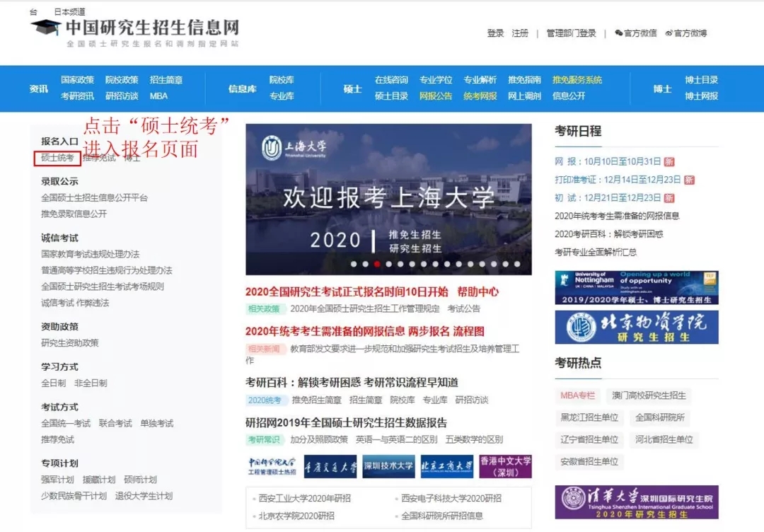Screen dimensions: 764x532
Task: Open 强军计划 special plan link
Action: [57, 480]
